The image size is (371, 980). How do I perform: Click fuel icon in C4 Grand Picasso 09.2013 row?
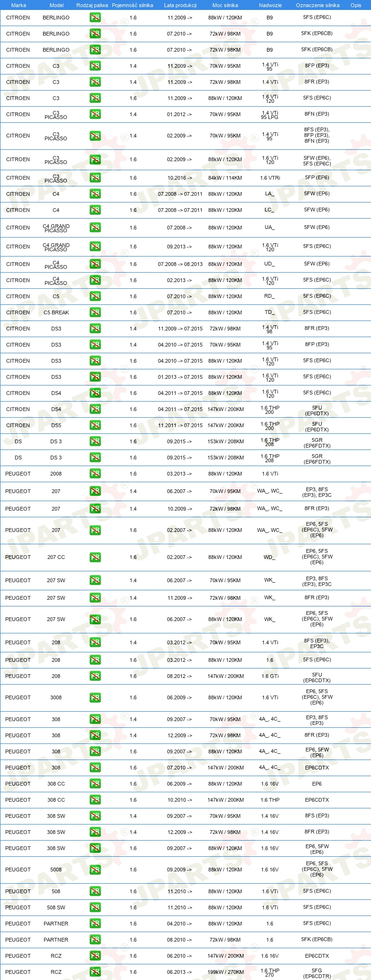95,247
